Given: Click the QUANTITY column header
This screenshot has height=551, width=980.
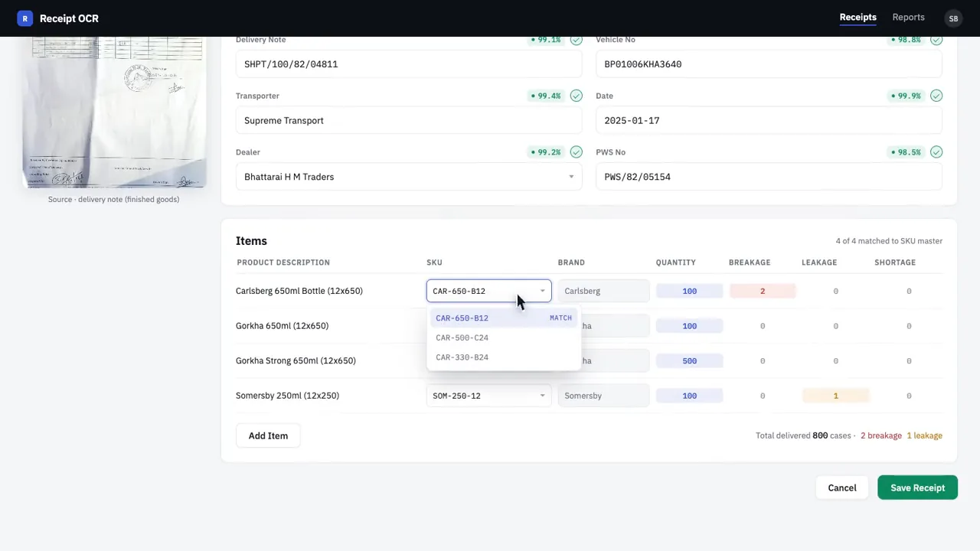Looking at the screenshot, I should (675, 262).
